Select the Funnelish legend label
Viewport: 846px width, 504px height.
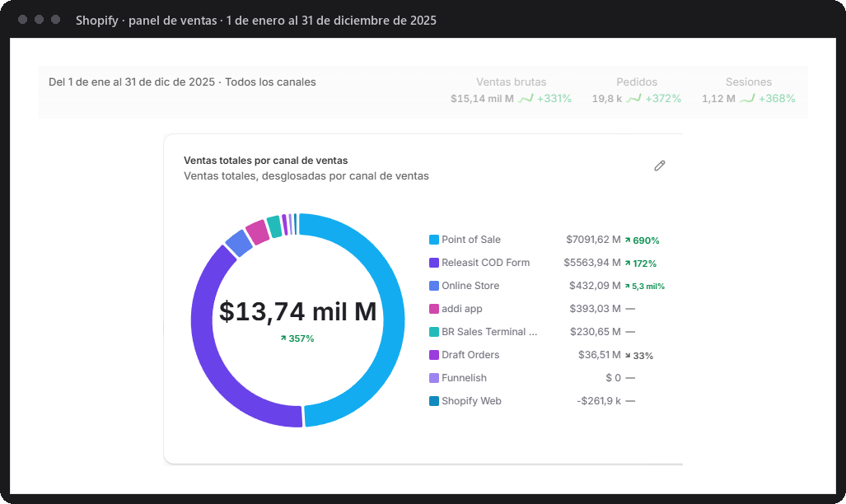click(464, 378)
